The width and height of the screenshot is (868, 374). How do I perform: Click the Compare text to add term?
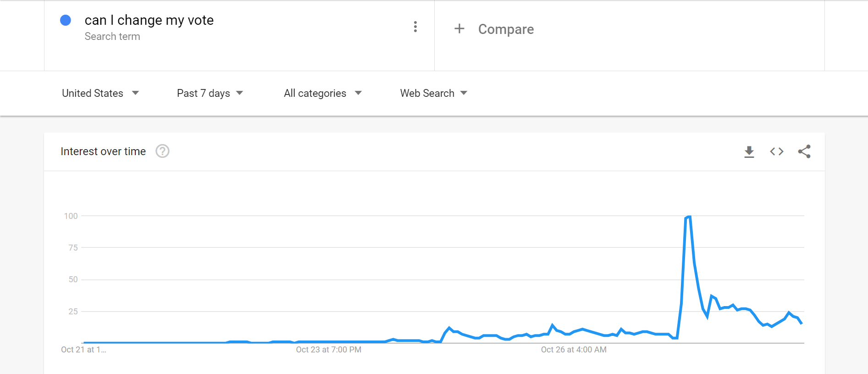coord(506,29)
